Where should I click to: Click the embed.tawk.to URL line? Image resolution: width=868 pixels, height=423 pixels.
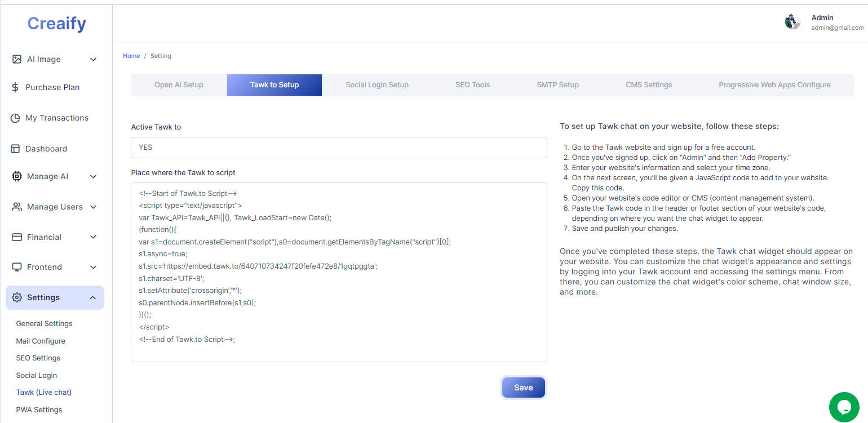(x=258, y=266)
